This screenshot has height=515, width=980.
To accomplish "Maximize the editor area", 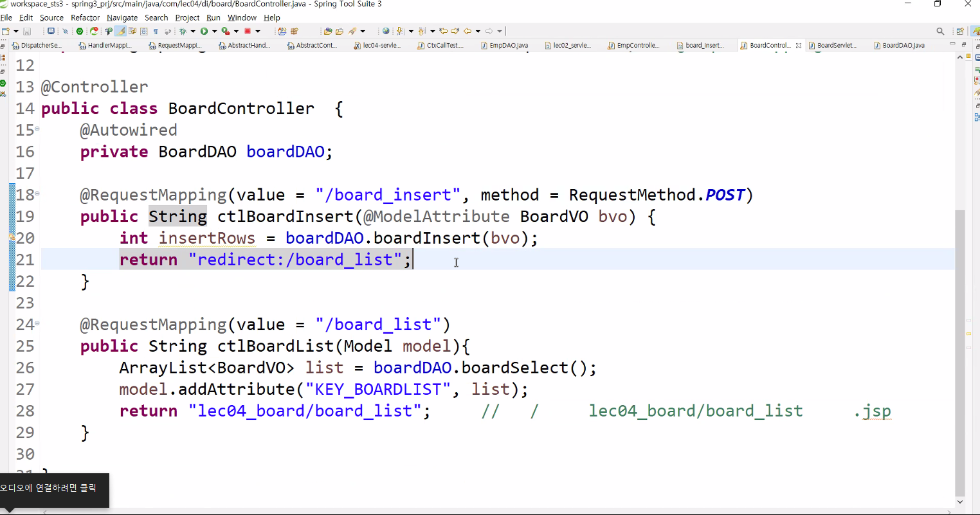I will coord(964,44).
